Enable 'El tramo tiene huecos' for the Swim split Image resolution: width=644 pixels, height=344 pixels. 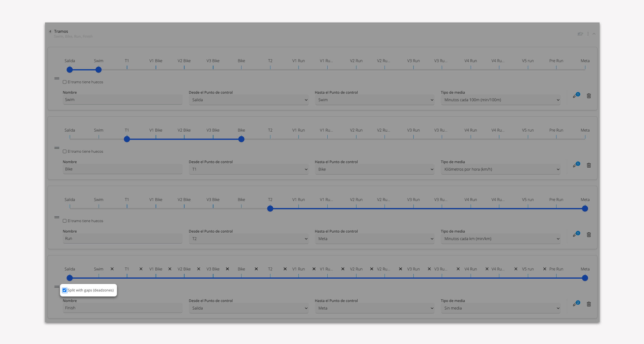tap(65, 82)
